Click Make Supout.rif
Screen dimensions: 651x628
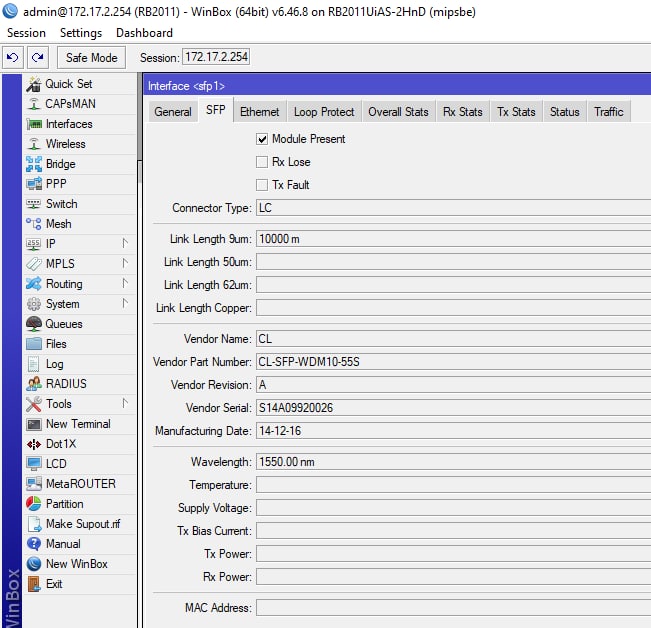[80, 524]
